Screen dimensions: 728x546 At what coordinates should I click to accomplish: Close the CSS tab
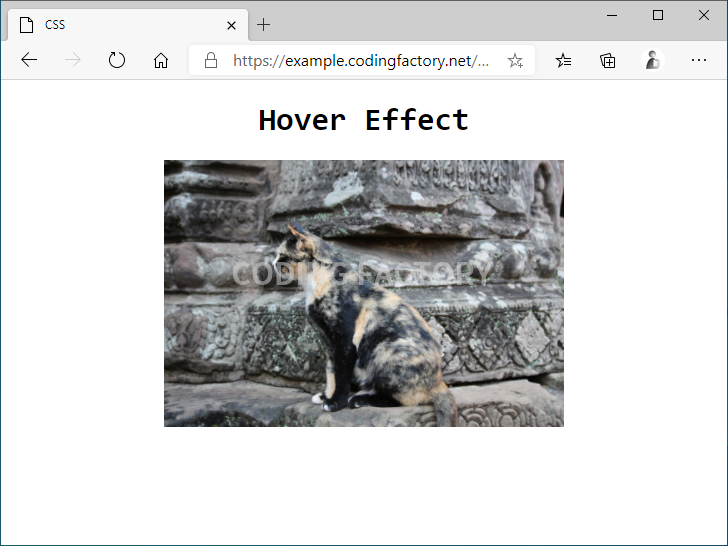[231, 25]
